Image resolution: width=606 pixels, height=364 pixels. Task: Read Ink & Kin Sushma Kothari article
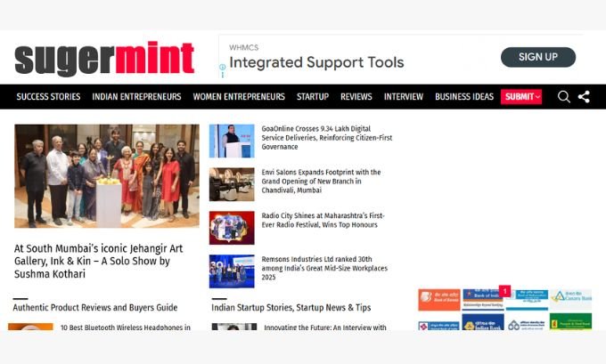point(99,261)
